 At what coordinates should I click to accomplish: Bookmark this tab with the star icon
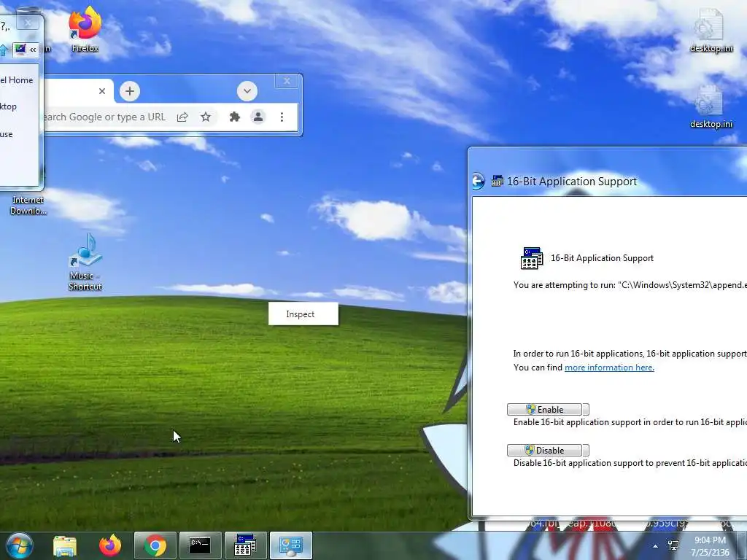point(205,117)
